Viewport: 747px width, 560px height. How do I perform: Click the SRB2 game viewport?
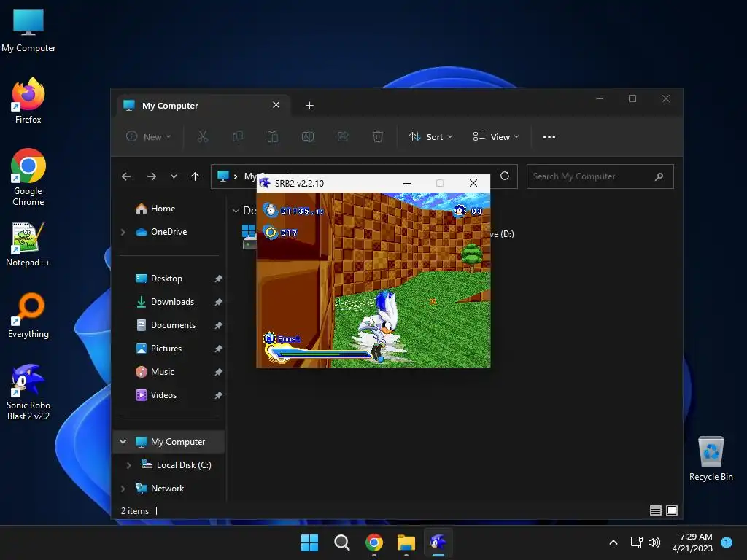[373, 280]
